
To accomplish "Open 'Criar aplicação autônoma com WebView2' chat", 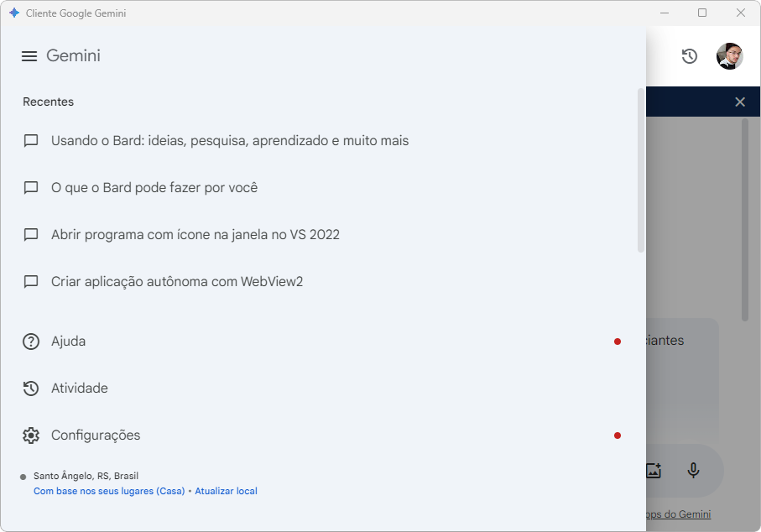I will point(177,282).
